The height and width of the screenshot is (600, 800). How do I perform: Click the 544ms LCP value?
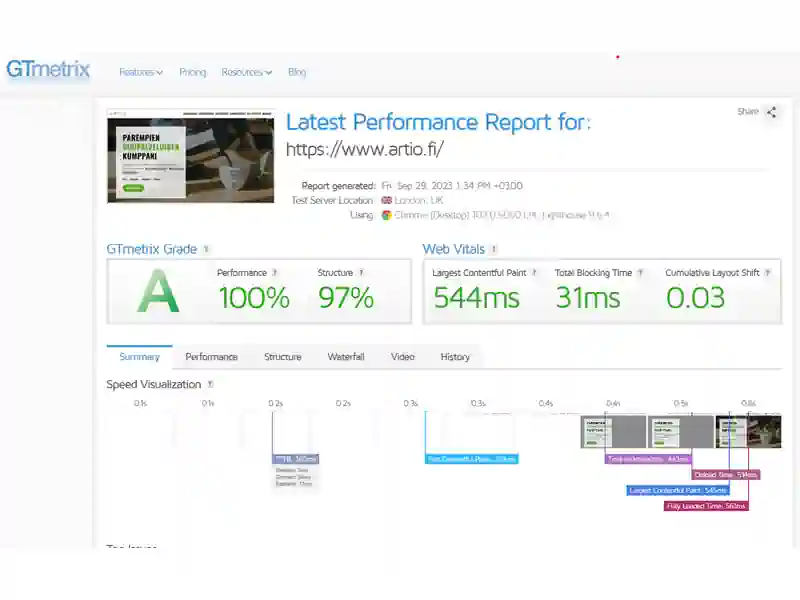pyautogui.click(x=477, y=298)
